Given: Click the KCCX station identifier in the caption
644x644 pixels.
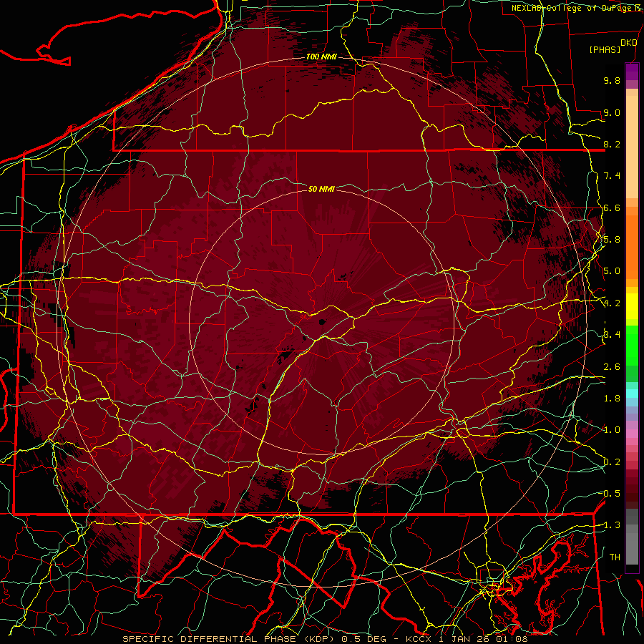Looking at the screenshot, I should pyautogui.click(x=419, y=639).
